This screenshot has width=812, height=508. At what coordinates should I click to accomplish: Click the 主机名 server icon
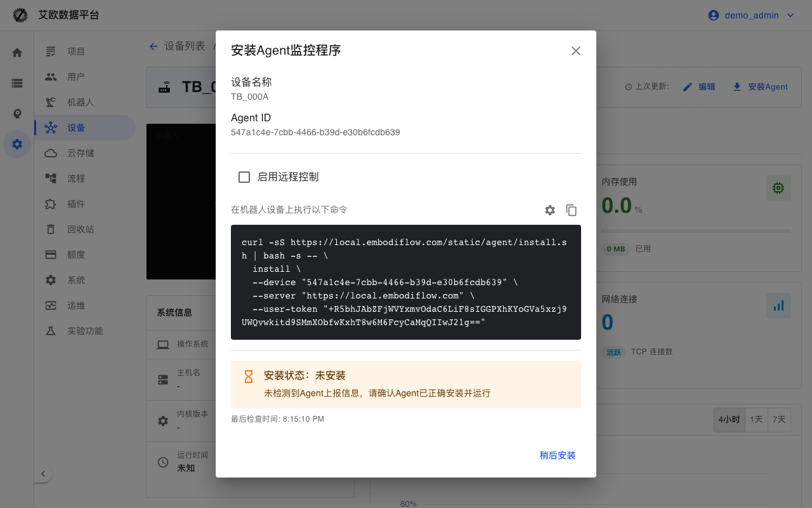pos(163,379)
